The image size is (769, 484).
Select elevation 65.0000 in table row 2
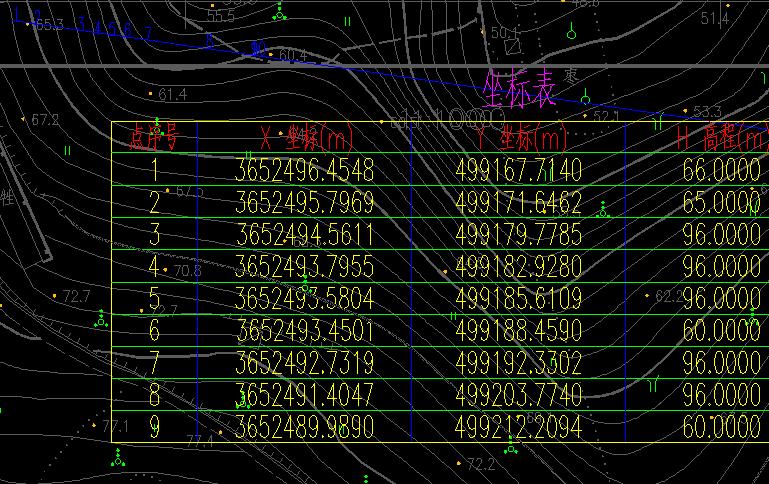click(722, 202)
